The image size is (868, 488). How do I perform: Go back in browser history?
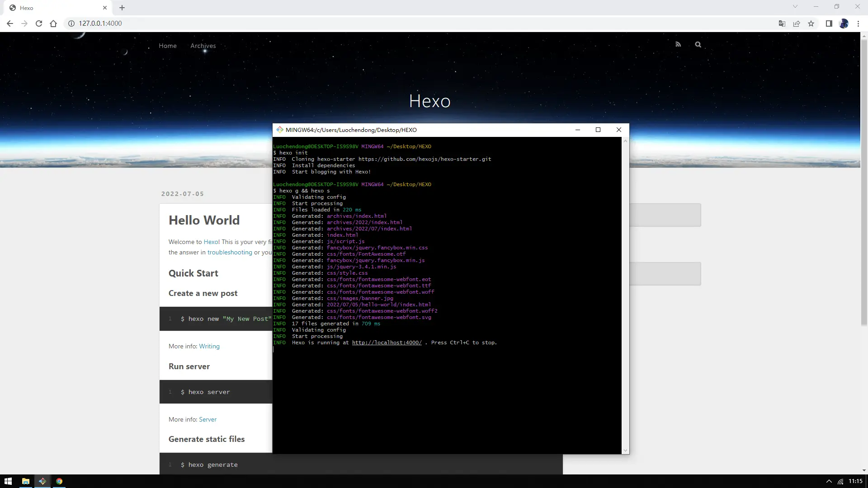click(x=10, y=23)
